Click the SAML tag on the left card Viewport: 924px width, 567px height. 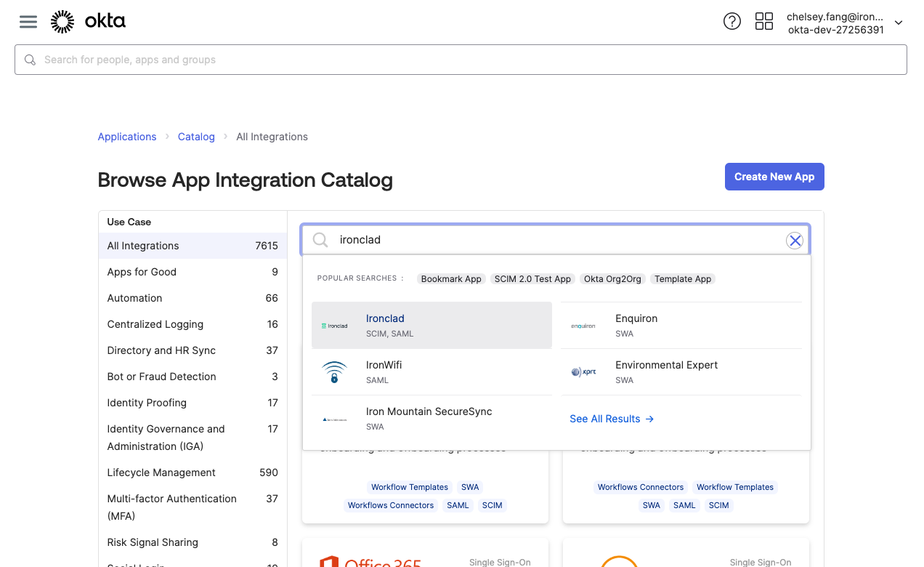458,505
